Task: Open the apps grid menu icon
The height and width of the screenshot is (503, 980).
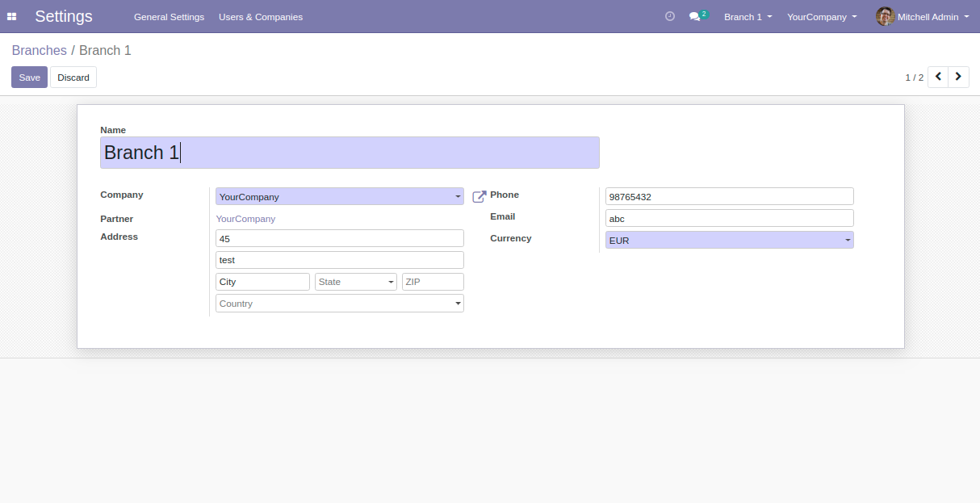Action: (x=12, y=16)
